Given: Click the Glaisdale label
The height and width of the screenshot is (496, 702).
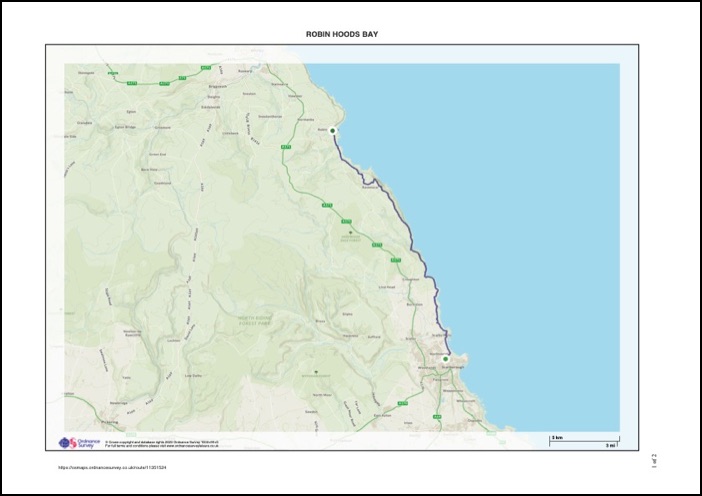Looking at the screenshot, I should 84,123.
